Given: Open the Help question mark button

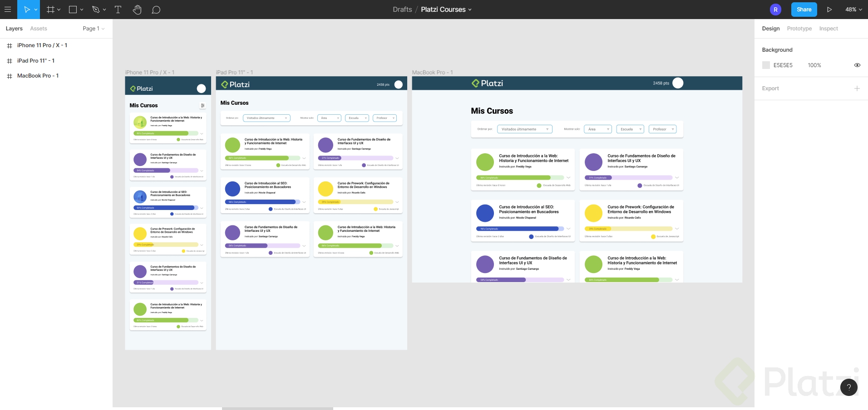Looking at the screenshot, I should point(849,387).
